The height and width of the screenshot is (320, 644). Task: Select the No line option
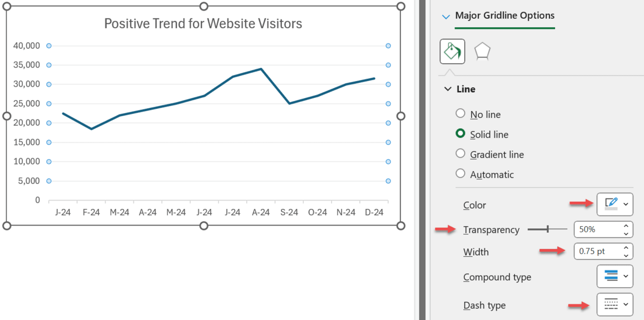[460, 114]
